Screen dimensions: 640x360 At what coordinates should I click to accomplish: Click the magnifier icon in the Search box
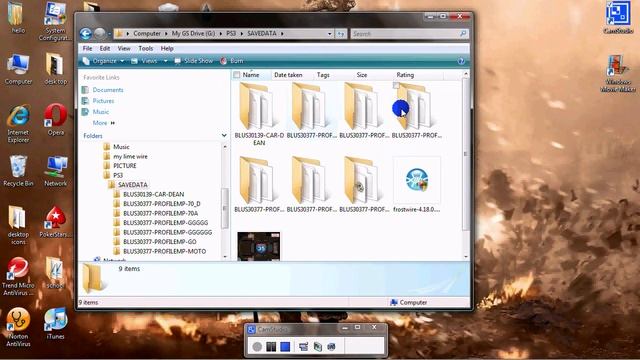(463, 33)
